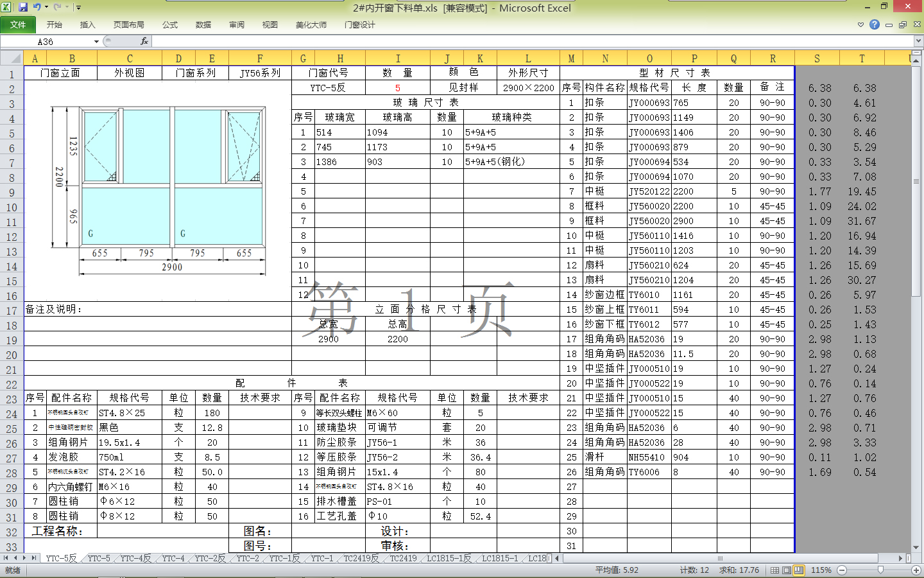Click the 115% zoom level button
Image resolution: width=924 pixels, height=578 pixels.
(821, 570)
